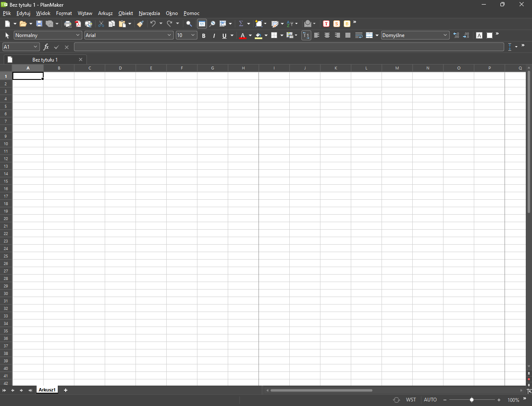Expand the AutoSum dropdown arrow
Screen dimensions: 532x406
[x=249, y=24]
